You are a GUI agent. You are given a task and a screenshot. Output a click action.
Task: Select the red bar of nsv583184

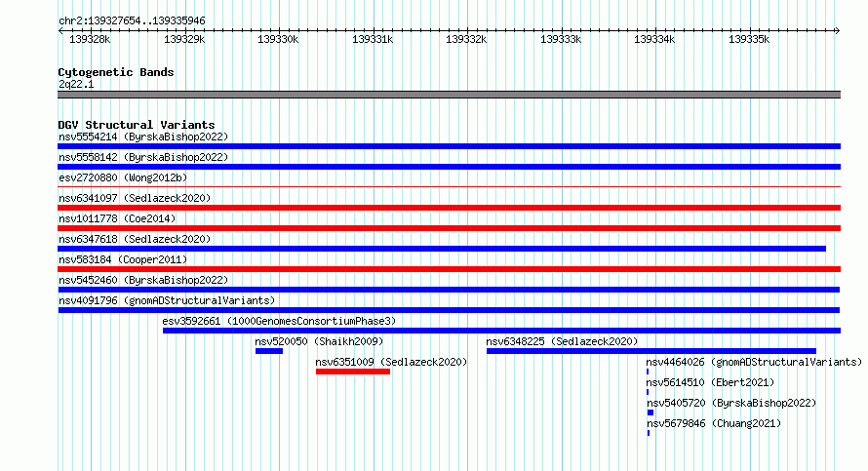coord(449,269)
